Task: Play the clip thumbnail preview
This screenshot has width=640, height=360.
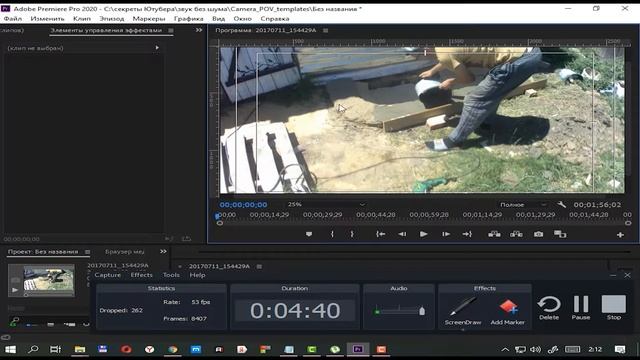Action: (x=15, y=290)
